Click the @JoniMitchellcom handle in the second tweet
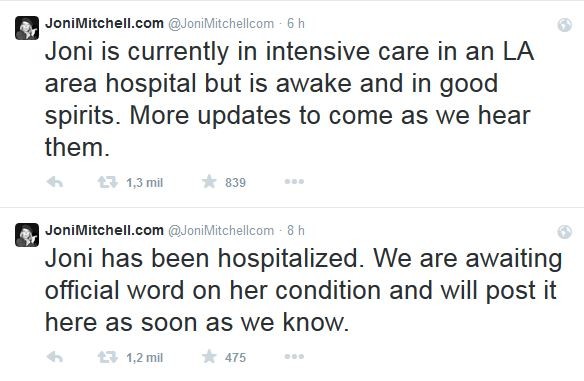The image size is (584, 381). [221, 231]
